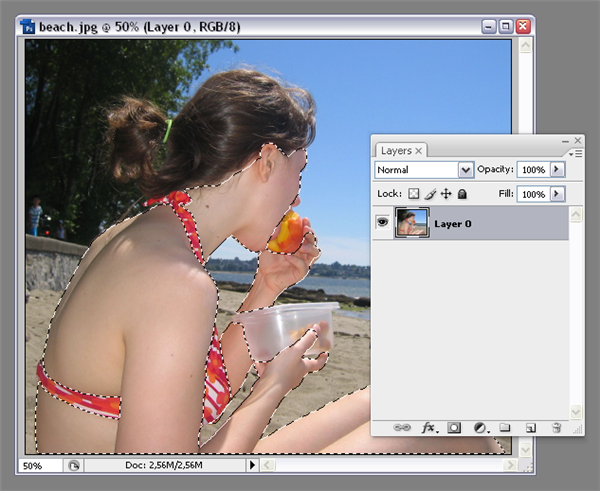Viewport: 600px width, 491px height.
Task: Close the Layers panel window
Action: [578, 140]
